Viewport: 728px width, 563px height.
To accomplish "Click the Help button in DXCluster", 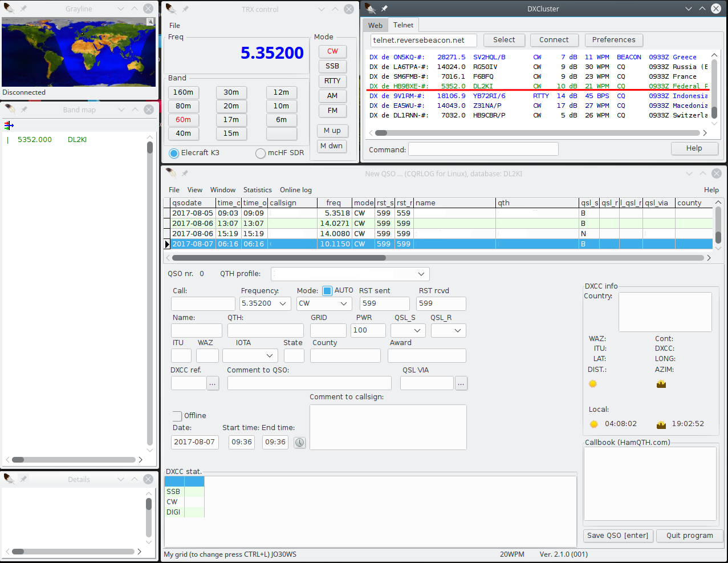I will point(694,148).
